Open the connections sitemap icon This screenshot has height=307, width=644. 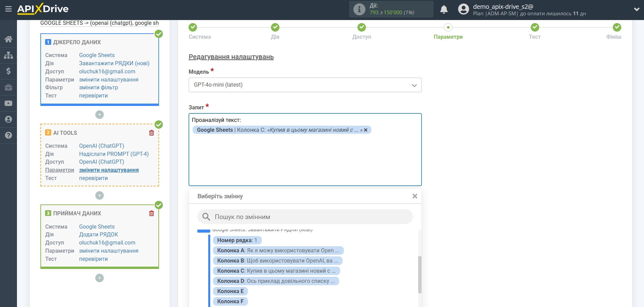pyautogui.click(x=8, y=55)
